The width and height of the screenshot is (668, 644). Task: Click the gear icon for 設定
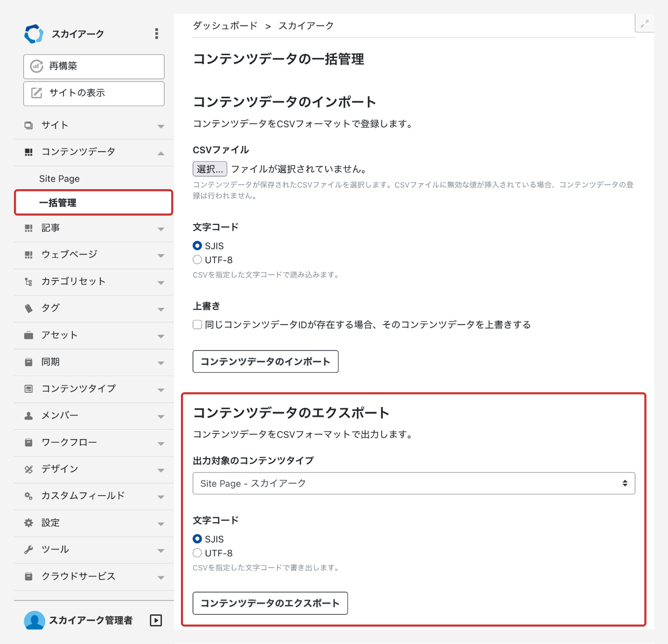click(29, 523)
